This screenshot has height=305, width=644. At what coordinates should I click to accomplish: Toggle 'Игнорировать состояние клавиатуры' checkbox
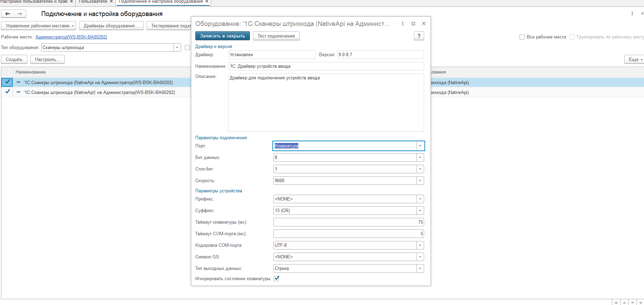276,278
